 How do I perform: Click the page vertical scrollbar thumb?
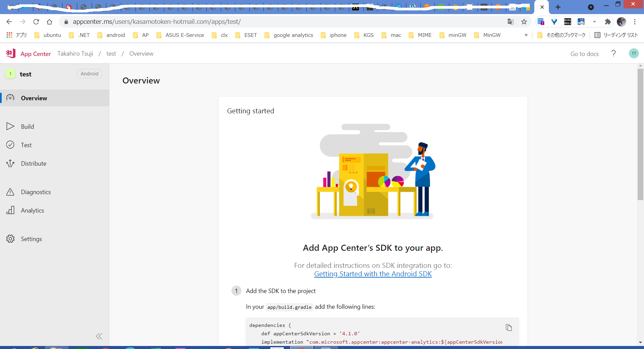point(640,134)
